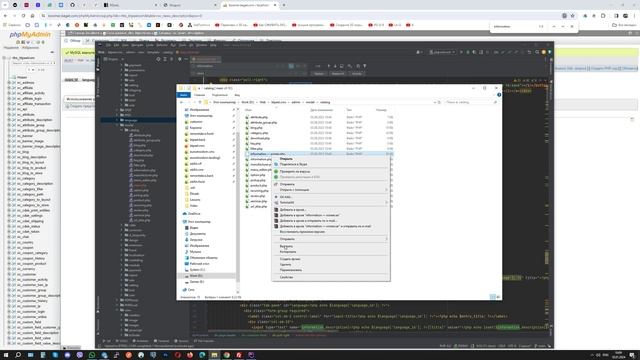Image resolution: width=640 pixels, height=360 pixels.
Task: Click the Explorer help question-mark icon
Action: (499, 95)
